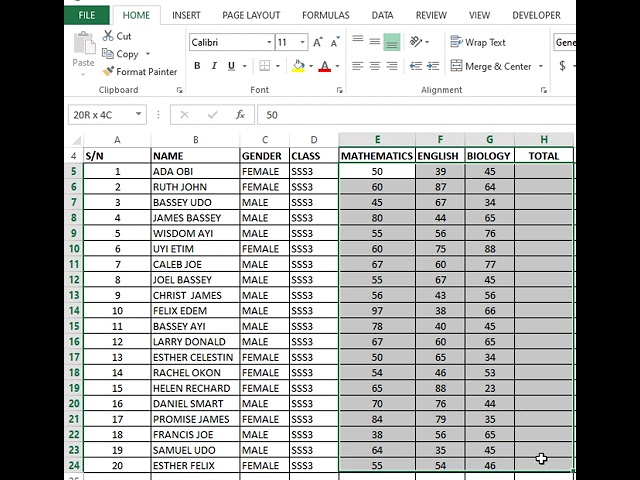Open the FILE tab
The width and height of the screenshot is (640, 480).
coord(87,16)
